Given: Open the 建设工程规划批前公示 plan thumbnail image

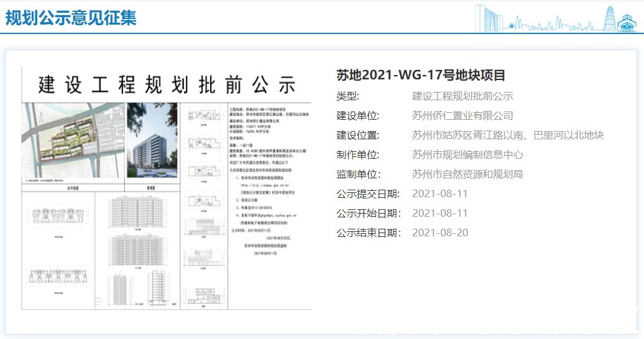Looking at the screenshot, I should tap(167, 188).
